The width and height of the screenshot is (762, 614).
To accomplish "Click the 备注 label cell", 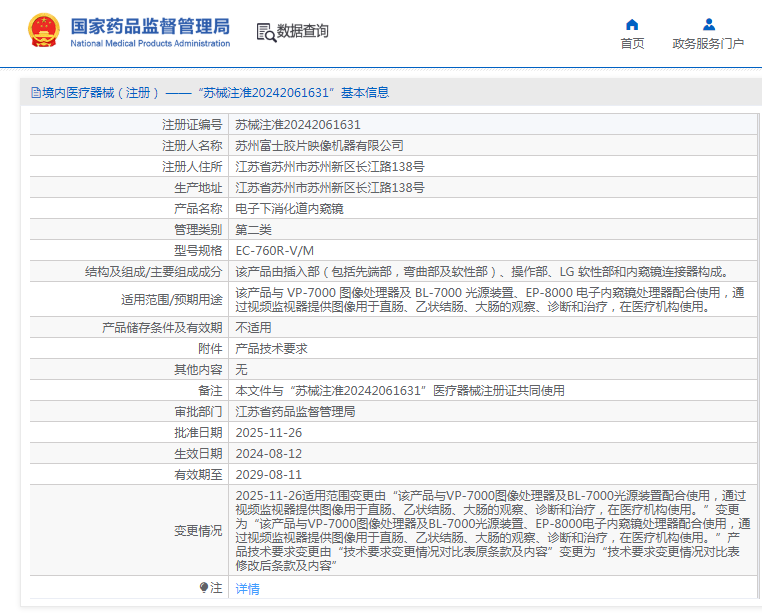I will [129, 391].
